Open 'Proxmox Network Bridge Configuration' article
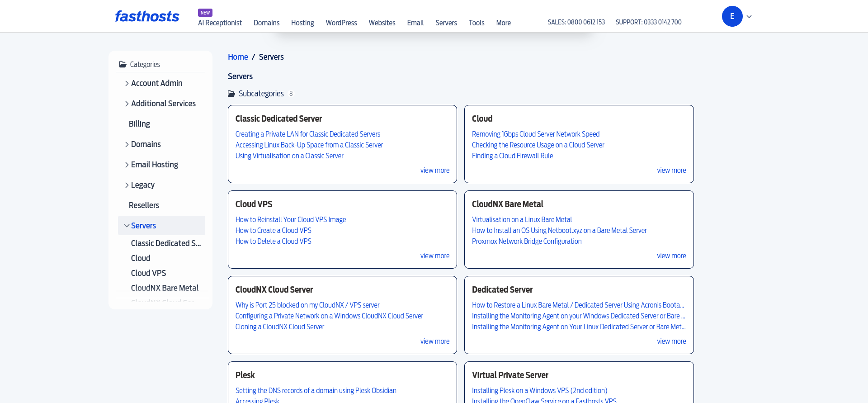Viewport: 868px width, 403px height. 527,242
